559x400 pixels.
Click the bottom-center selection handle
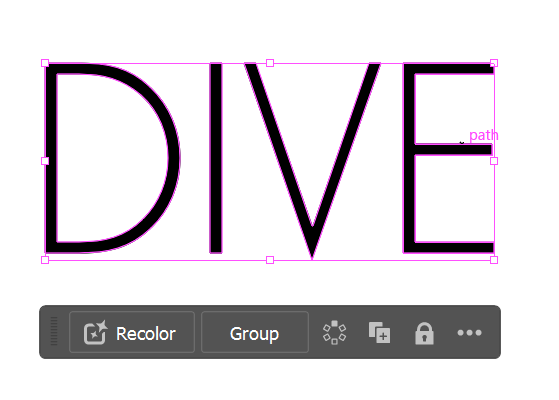tap(270, 260)
